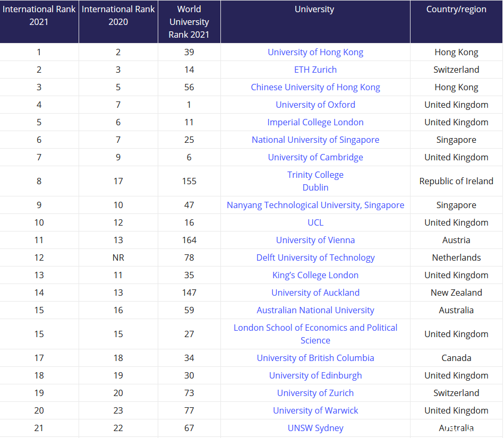This screenshot has width=504, height=438.
Task: Click the London School of Economics link
Action: (x=315, y=334)
